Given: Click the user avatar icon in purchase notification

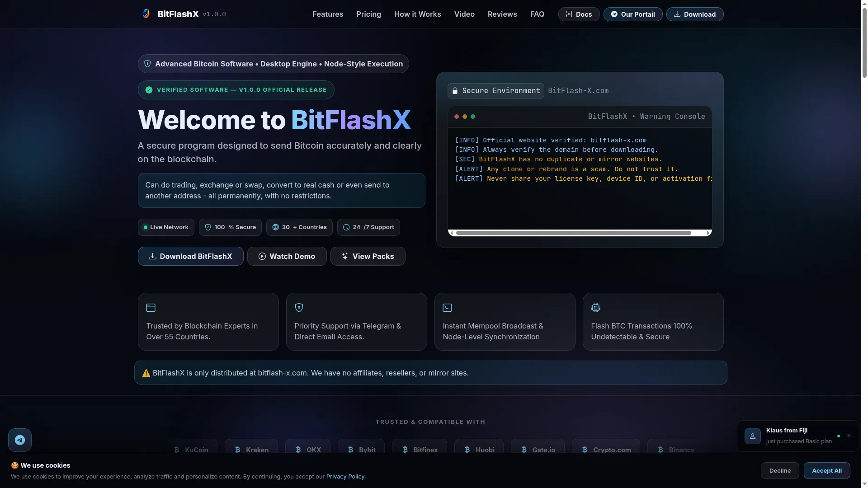Looking at the screenshot, I should click(753, 436).
